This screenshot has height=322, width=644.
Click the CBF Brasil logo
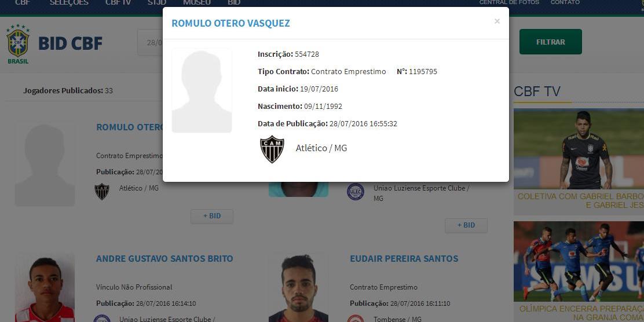click(x=18, y=45)
